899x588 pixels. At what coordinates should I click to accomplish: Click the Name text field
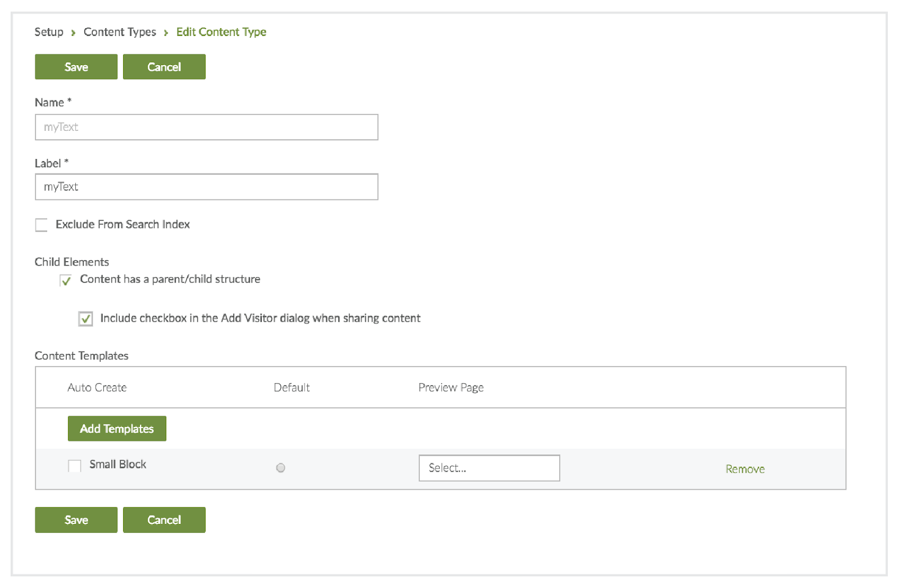206,127
